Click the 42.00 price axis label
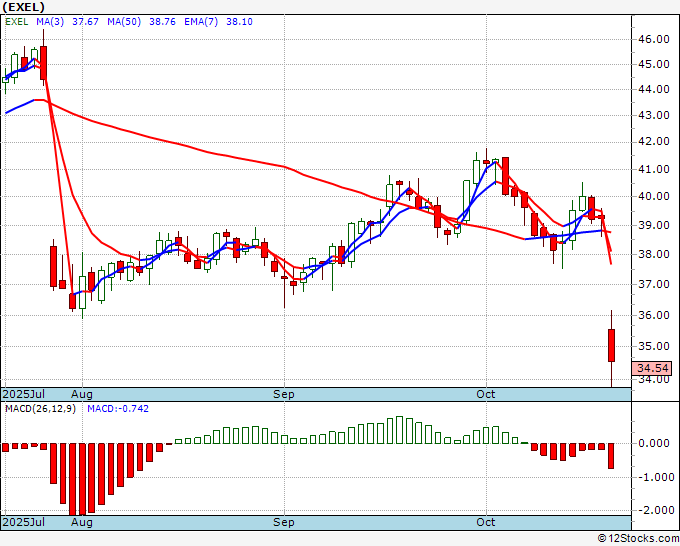 pyautogui.click(x=654, y=141)
